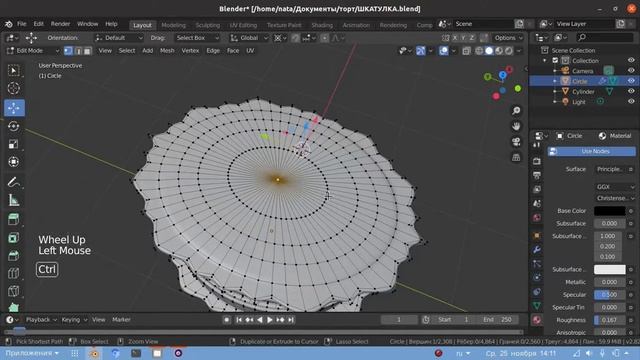Select the Select Box tool
The height and width of the screenshot is (360, 640).
coord(14,71)
